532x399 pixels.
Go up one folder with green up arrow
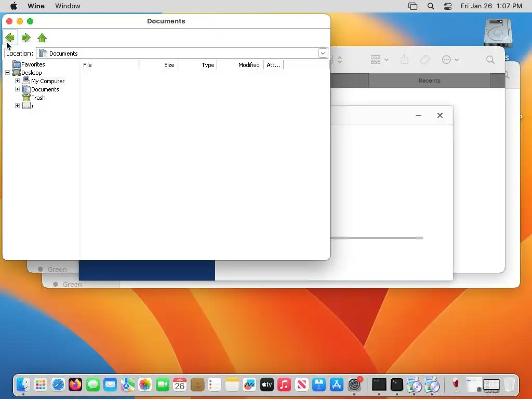(42, 37)
